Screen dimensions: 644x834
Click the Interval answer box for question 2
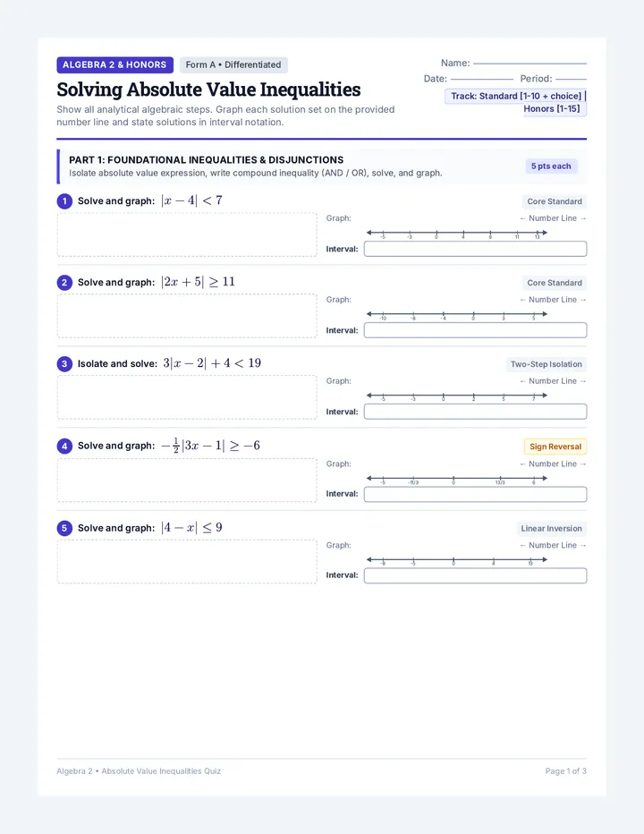click(476, 330)
